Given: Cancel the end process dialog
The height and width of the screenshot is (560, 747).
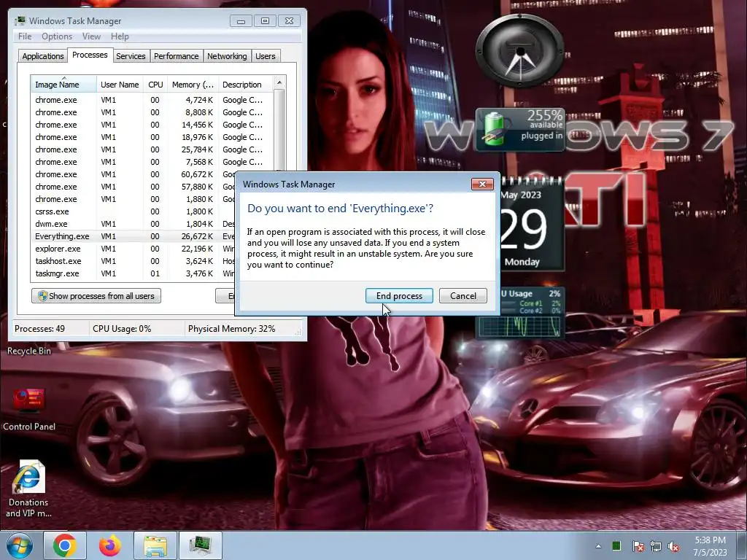Looking at the screenshot, I should click(x=462, y=296).
